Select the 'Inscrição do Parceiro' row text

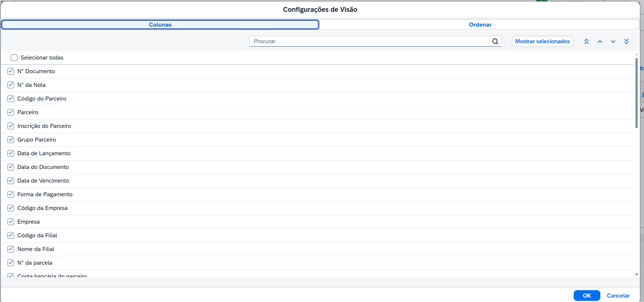pyautogui.click(x=44, y=126)
